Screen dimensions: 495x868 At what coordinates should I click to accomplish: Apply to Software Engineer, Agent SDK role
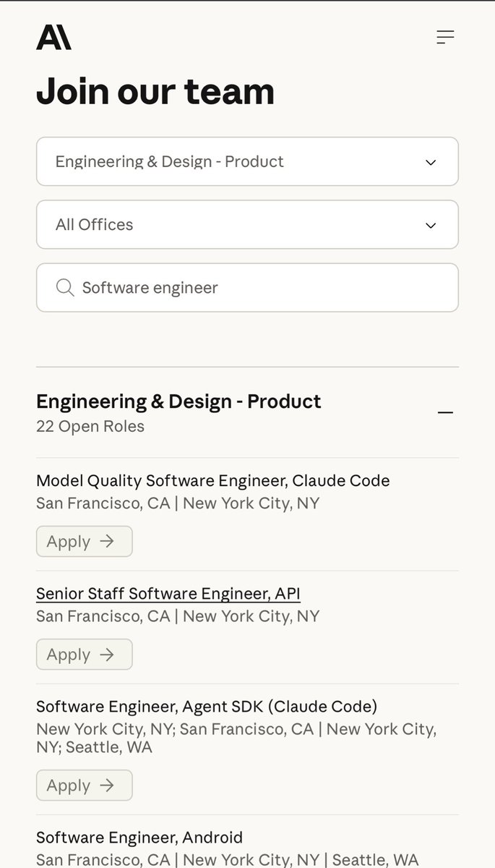pos(84,785)
